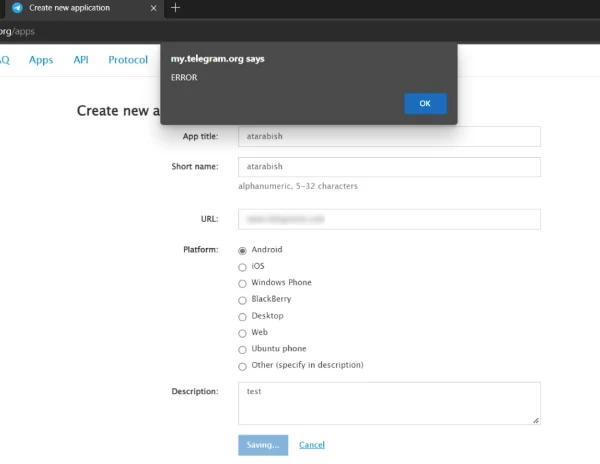Click the 'alphanumeric, 5-32 characters' hint text
This screenshot has height=464, width=600.
(x=298, y=186)
